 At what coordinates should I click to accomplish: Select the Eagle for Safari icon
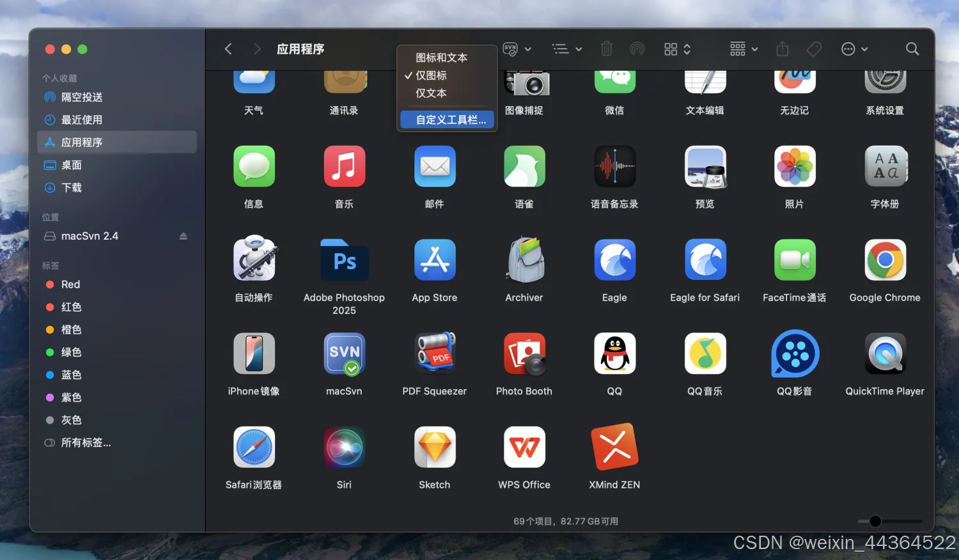[x=705, y=260]
